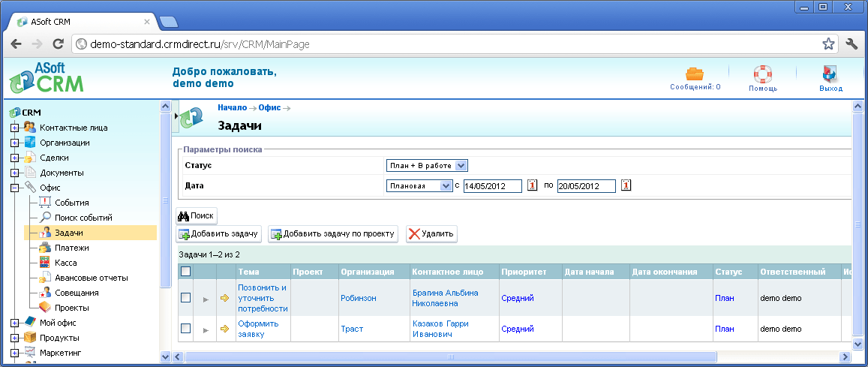Click the ASoft CRM logo
868x367 pixels.
[x=46, y=77]
